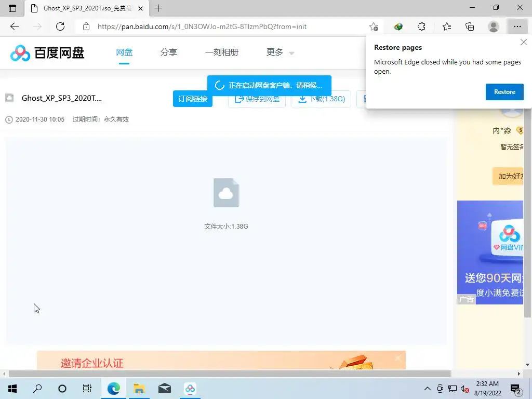
Task: Open Baidu Netdisk taskbar icon
Action: click(190, 389)
